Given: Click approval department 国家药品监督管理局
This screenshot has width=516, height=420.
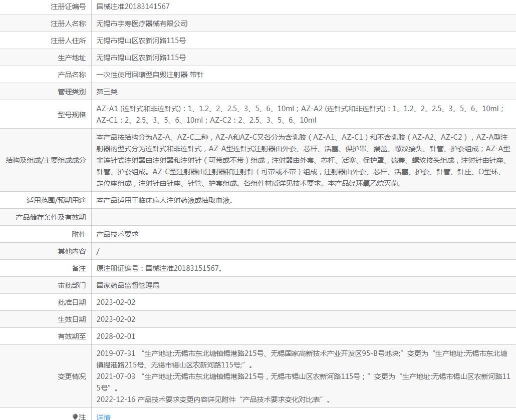Looking at the screenshot, I should [x=128, y=285].
